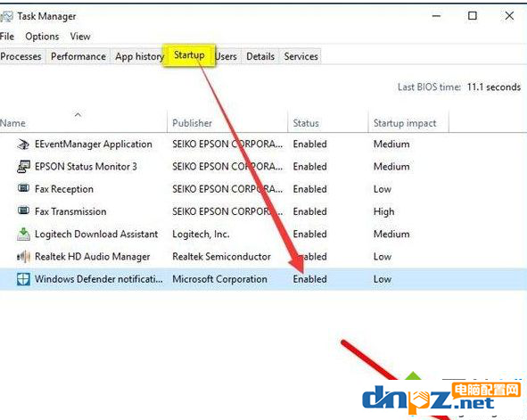Select the Fax Transmission entry
Image resolution: width=527 pixels, height=420 pixels.
pyautogui.click(x=264, y=211)
